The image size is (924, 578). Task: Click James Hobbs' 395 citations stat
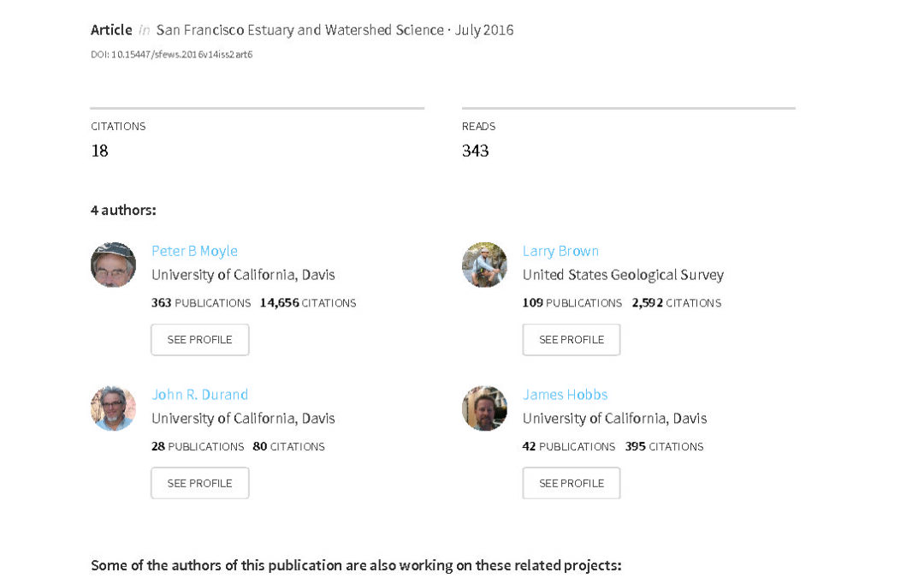664,446
